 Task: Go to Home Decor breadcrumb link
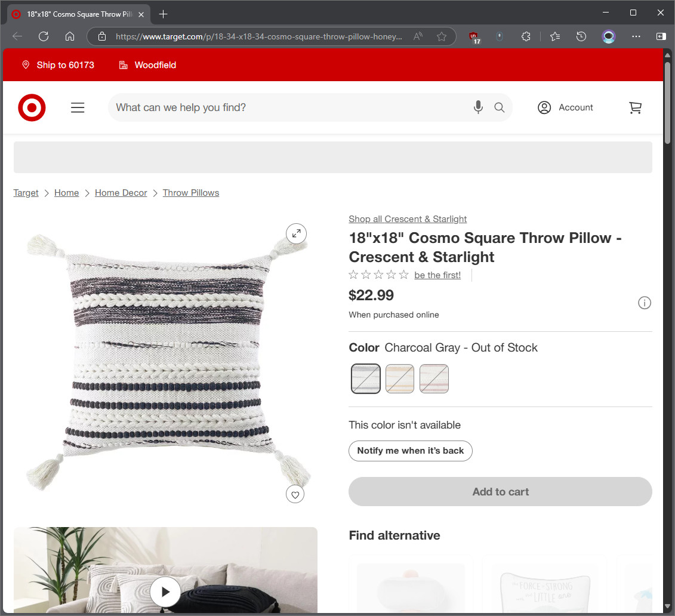tap(121, 193)
